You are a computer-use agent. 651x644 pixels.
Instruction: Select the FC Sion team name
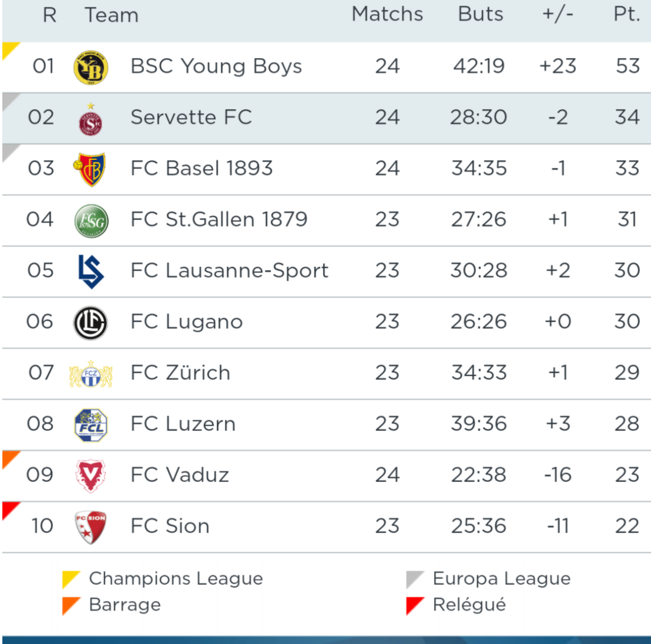[x=170, y=526]
